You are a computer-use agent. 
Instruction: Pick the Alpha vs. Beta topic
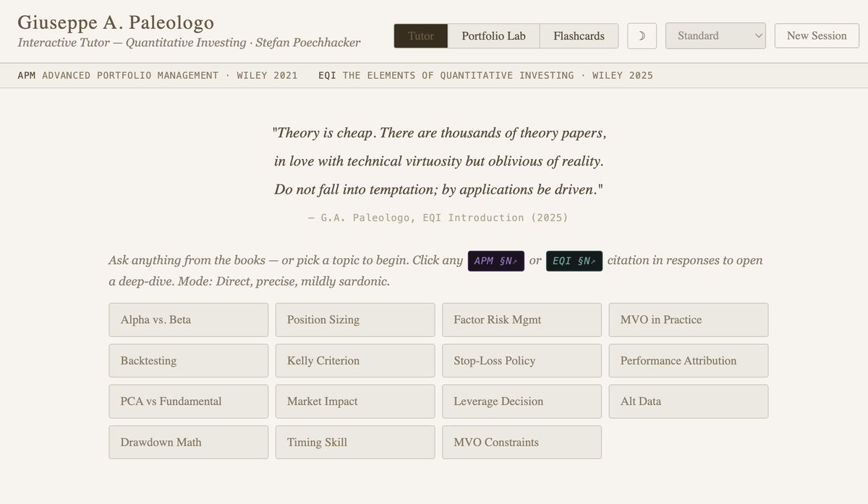pyautogui.click(x=189, y=320)
